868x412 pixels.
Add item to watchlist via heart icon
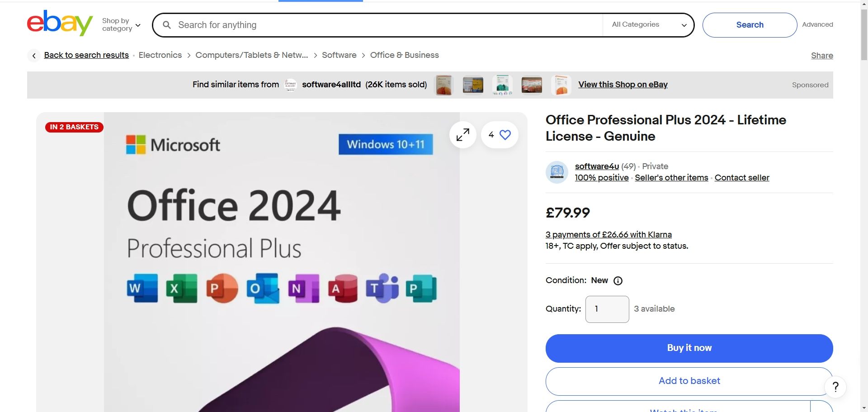click(x=500, y=135)
